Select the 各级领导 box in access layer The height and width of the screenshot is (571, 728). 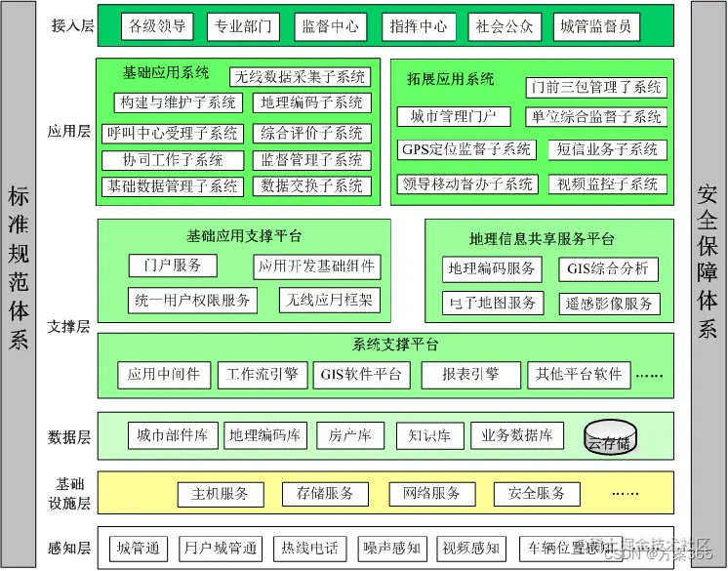157,26
